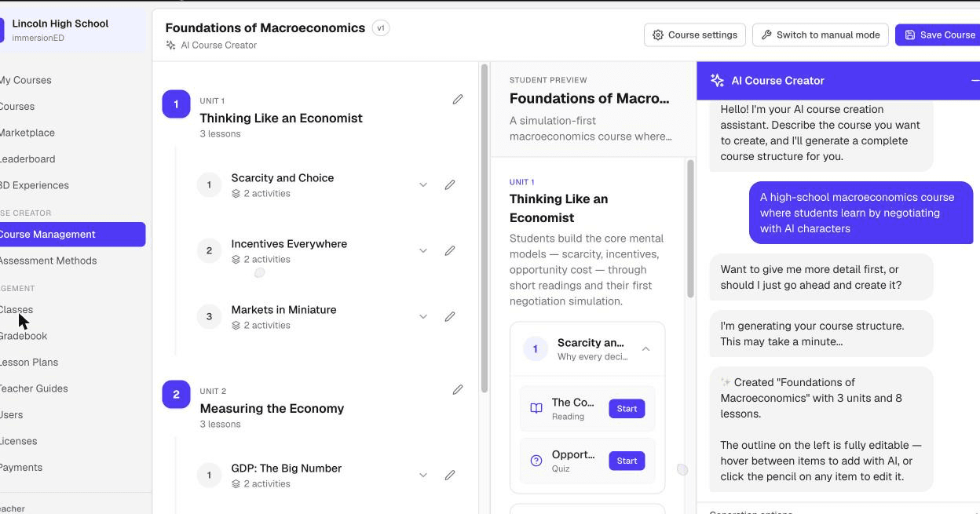
Task: Open Lesson Plans from the sidebar
Action: click(29, 363)
